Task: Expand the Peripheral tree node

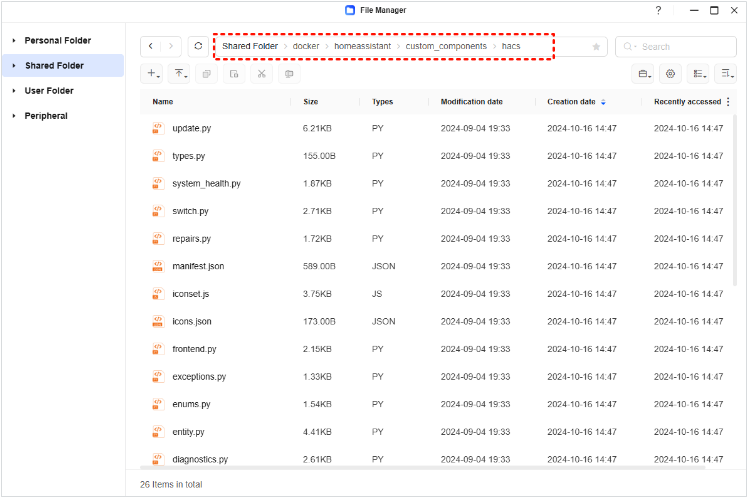Action: (x=14, y=116)
